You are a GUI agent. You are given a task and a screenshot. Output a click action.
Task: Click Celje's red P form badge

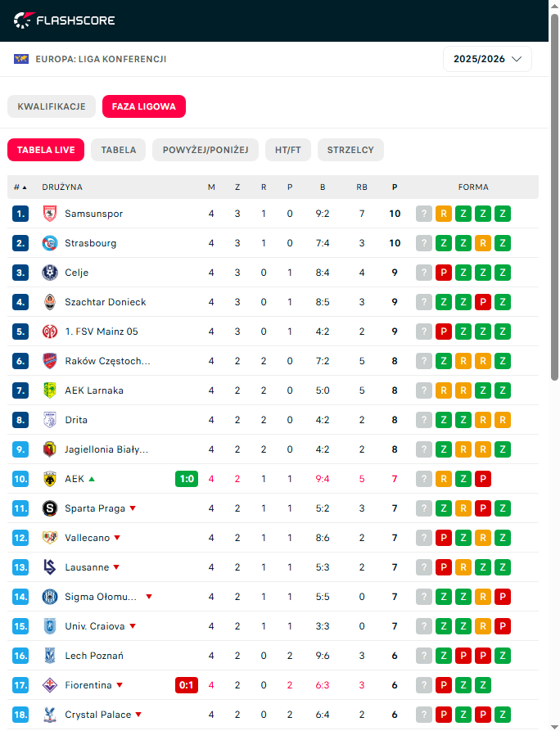pos(444,273)
